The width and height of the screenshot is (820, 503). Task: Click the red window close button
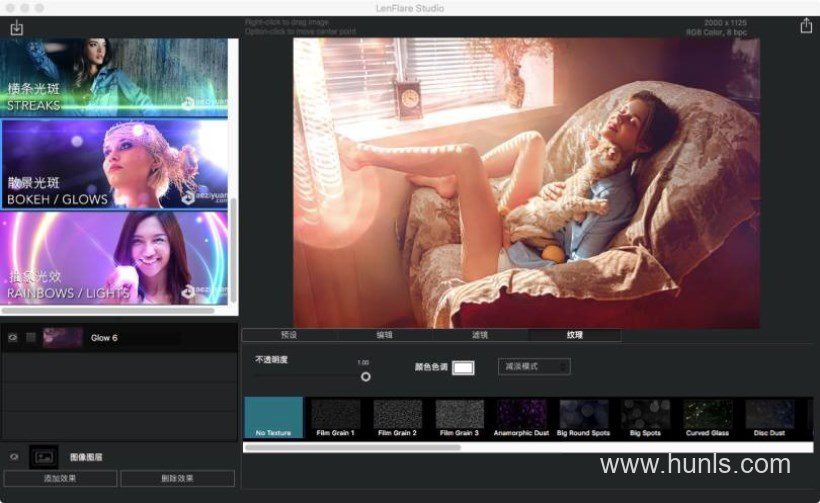[x=10, y=8]
